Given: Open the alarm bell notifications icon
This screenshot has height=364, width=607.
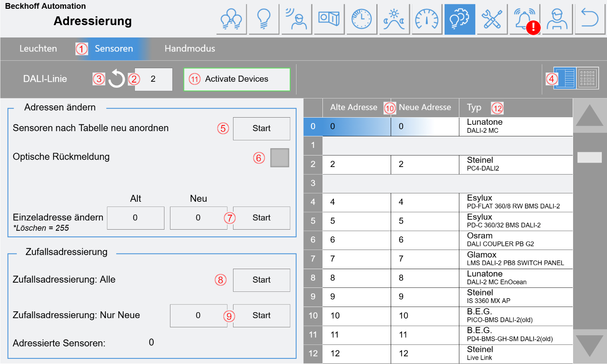Looking at the screenshot, I should (x=525, y=19).
